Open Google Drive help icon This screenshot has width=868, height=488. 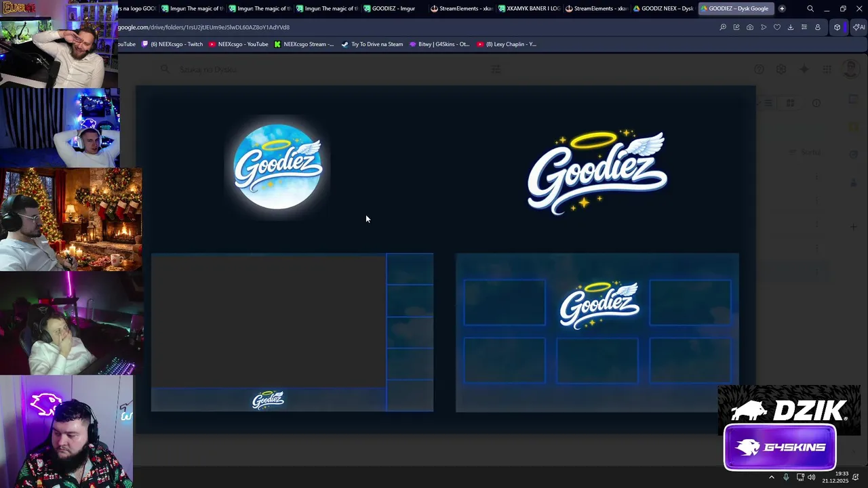tap(759, 69)
